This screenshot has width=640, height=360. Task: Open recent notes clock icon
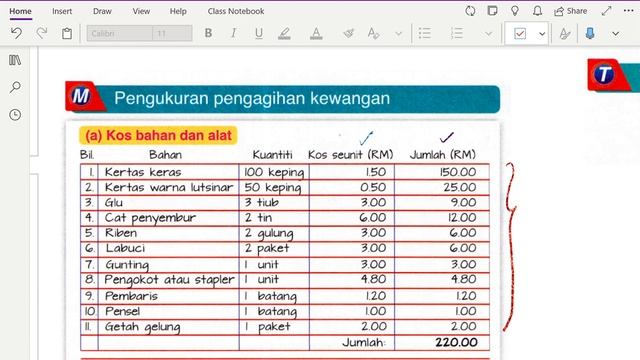[x=15, y=115]
